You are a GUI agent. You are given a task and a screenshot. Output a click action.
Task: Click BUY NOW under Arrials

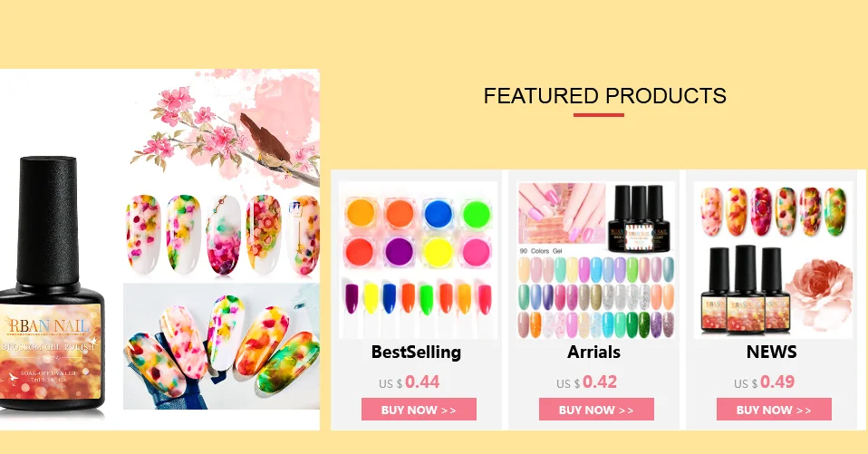click(596, 410)
